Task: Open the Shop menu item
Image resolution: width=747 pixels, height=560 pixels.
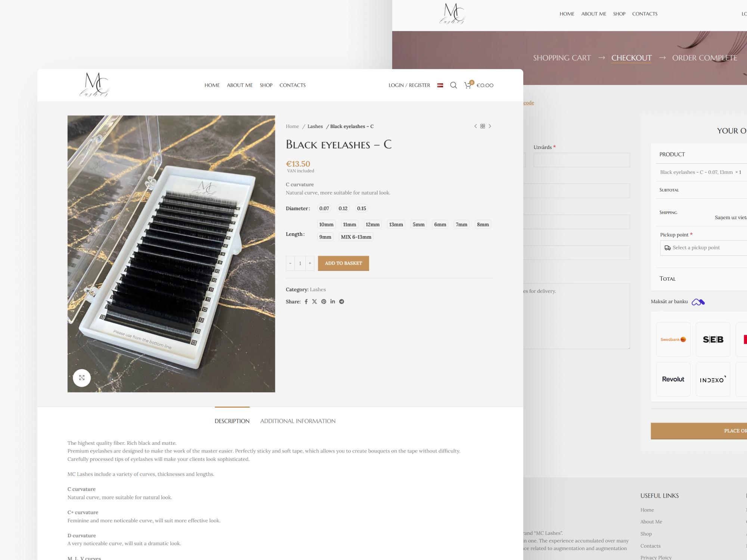Action: coord(266,85)
